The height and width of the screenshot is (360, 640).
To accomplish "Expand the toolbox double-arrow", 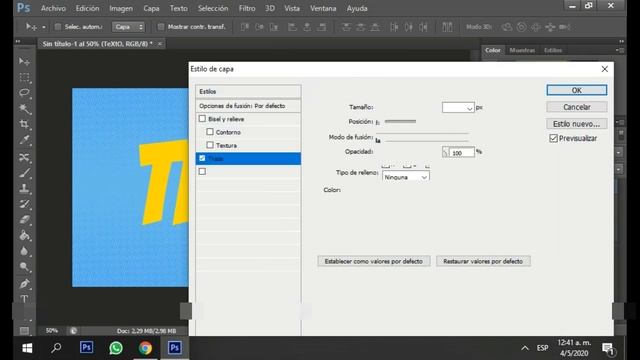I will pyautogui.click(x=18, y=42).
